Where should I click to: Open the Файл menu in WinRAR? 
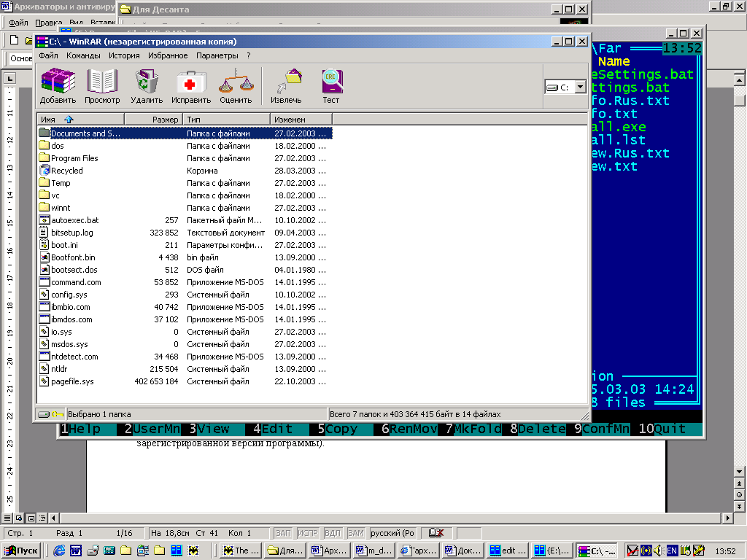49,55
